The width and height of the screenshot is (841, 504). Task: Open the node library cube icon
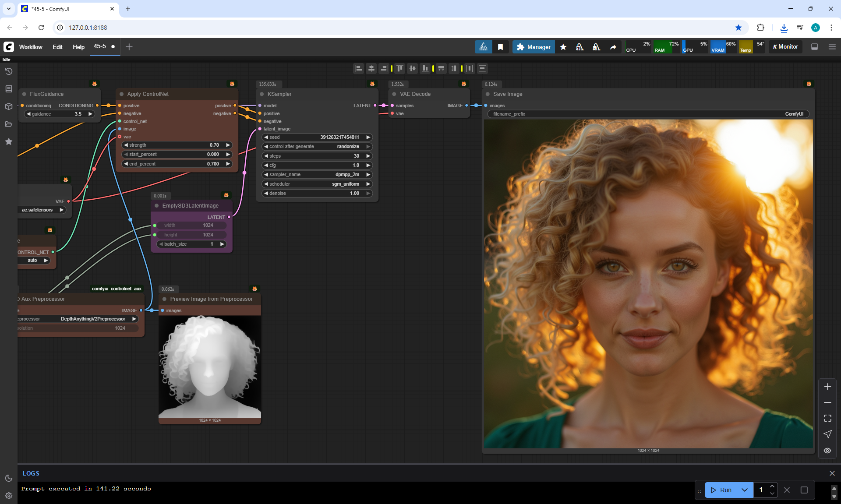[x=9, y=106]
